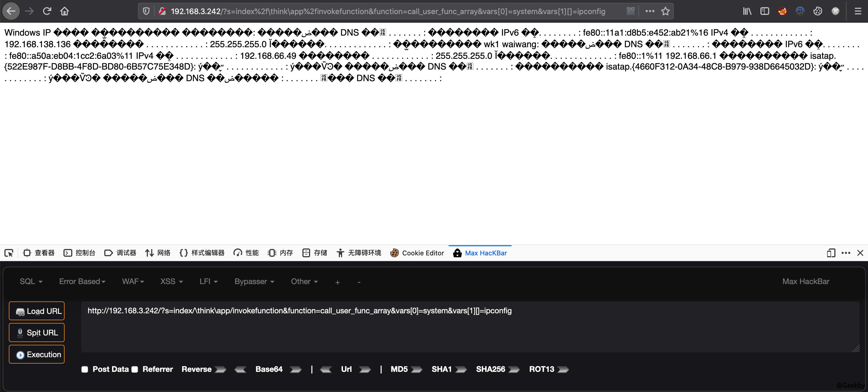Open the Bypasser dropdown

pyautogui.click(x=254, y=282)
